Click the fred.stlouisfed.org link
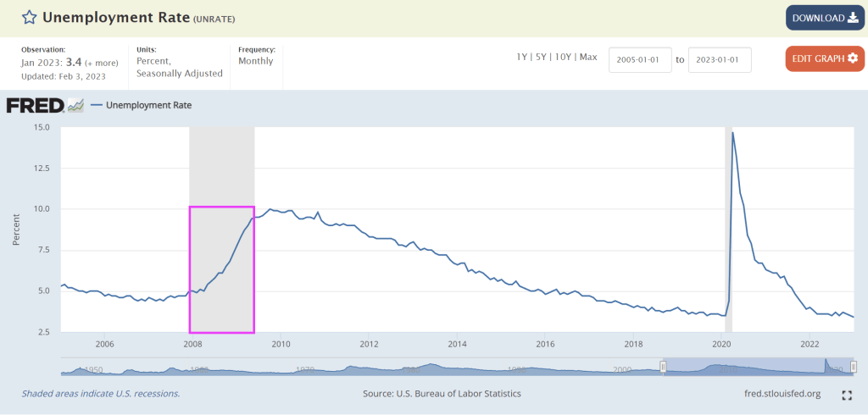868x415 pixels. pyautogui.click(x=780, y=394)
